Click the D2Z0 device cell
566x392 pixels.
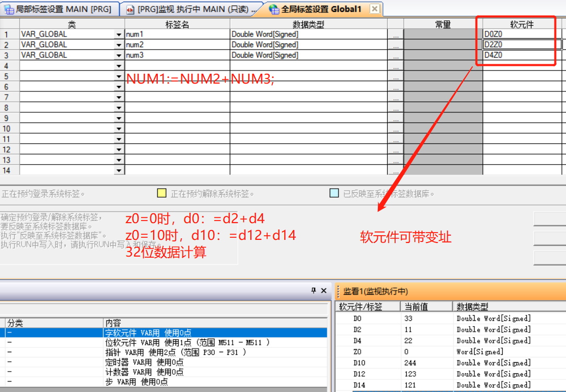point(518,45)
